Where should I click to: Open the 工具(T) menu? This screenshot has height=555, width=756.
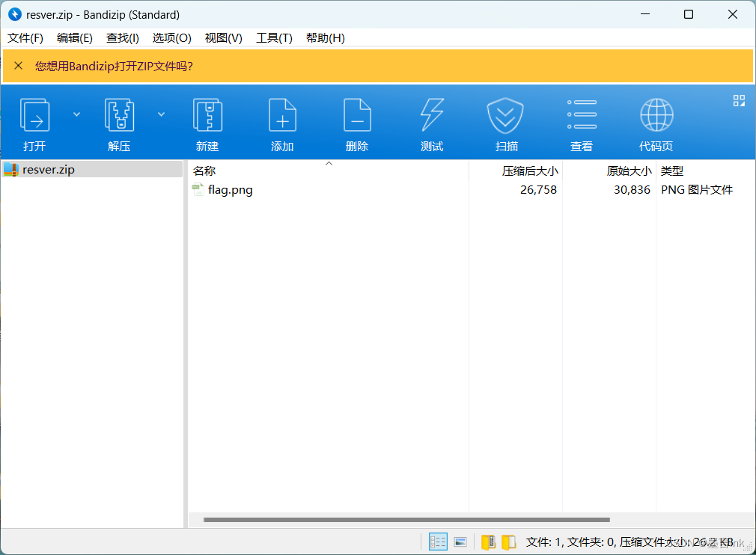point(274,38)
